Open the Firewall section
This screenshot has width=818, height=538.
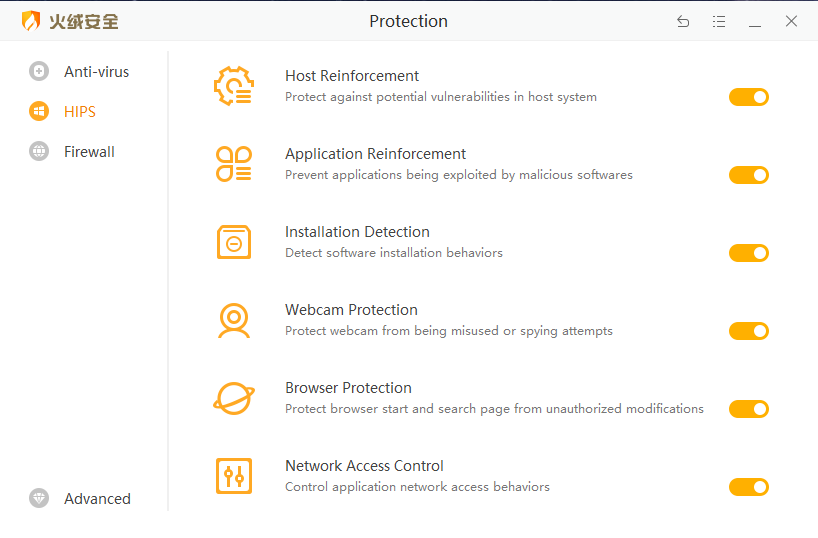[89, 152]
